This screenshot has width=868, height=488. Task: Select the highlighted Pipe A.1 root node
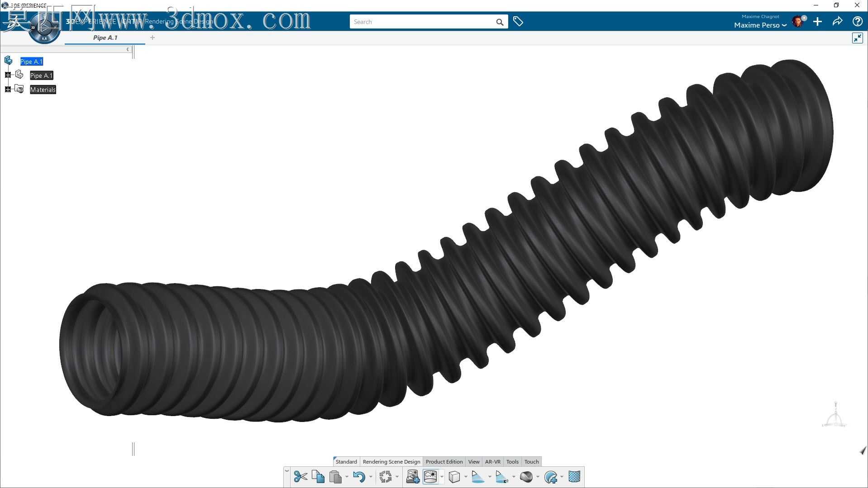point(31,62)
